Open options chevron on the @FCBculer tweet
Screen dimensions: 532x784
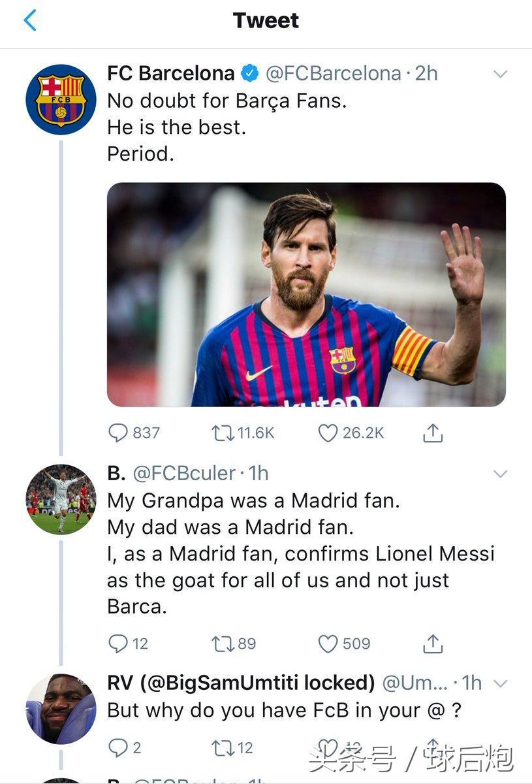(500, 474)
